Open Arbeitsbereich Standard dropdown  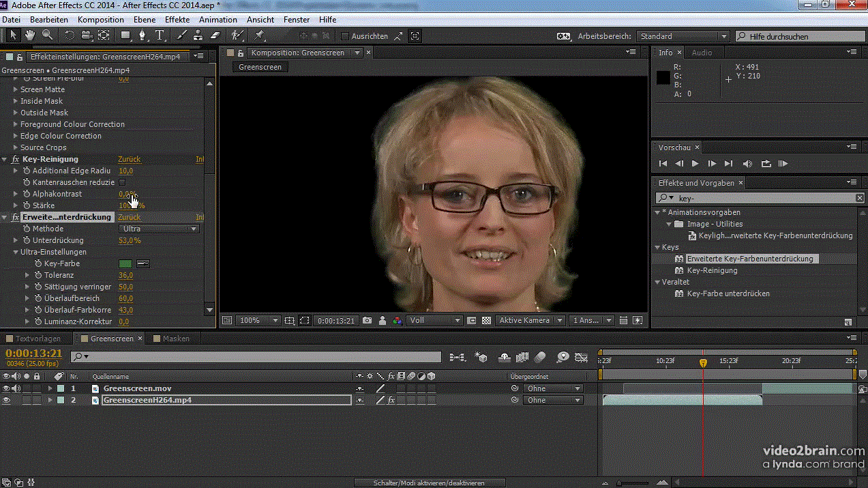683,36
